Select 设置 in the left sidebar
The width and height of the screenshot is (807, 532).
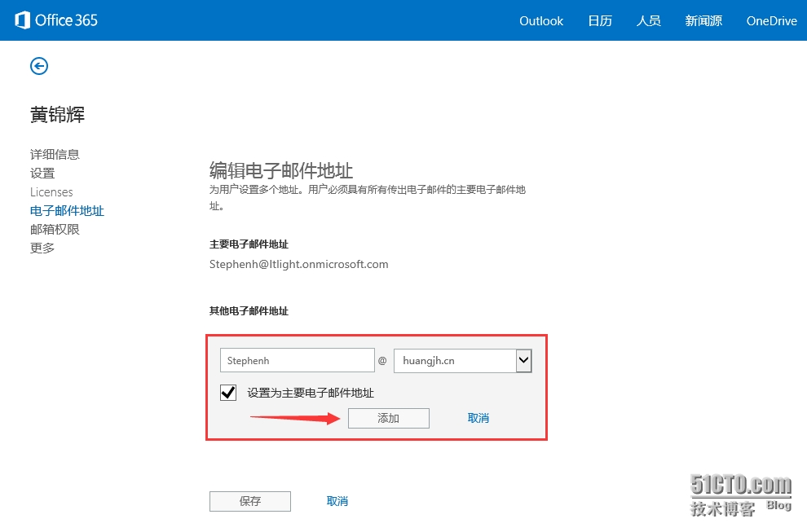pos(42,173)
